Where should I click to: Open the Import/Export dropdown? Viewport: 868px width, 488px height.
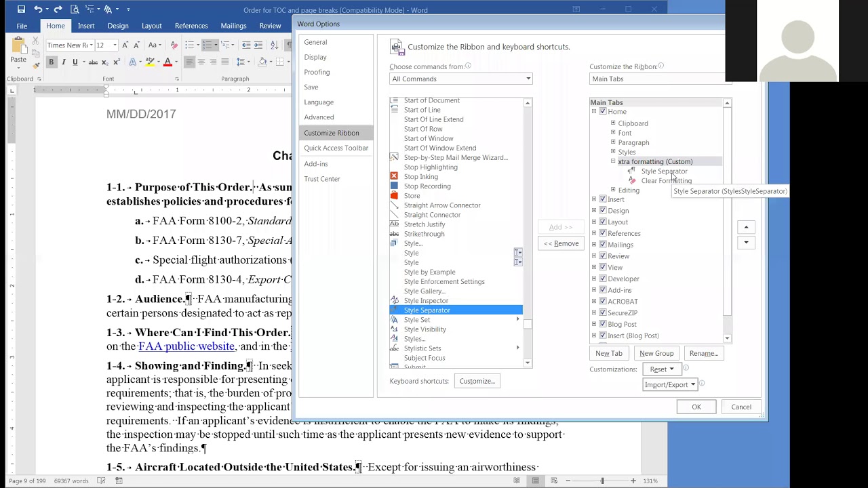(x=670, y=384)
